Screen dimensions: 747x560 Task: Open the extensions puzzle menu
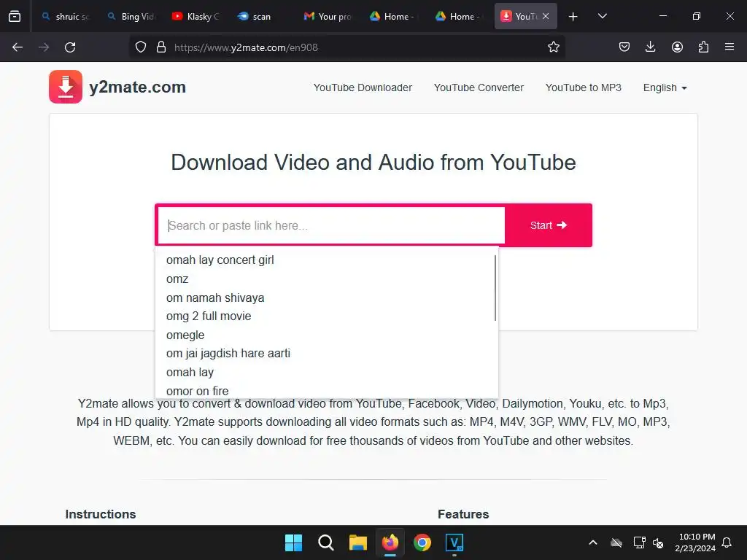(x=703, y=47)
